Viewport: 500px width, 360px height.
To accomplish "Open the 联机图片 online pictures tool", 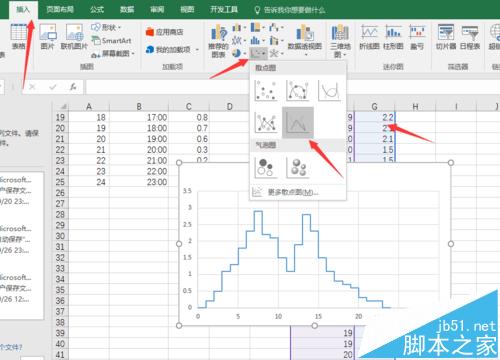I will pyautogui.click(x=74, y=37).
